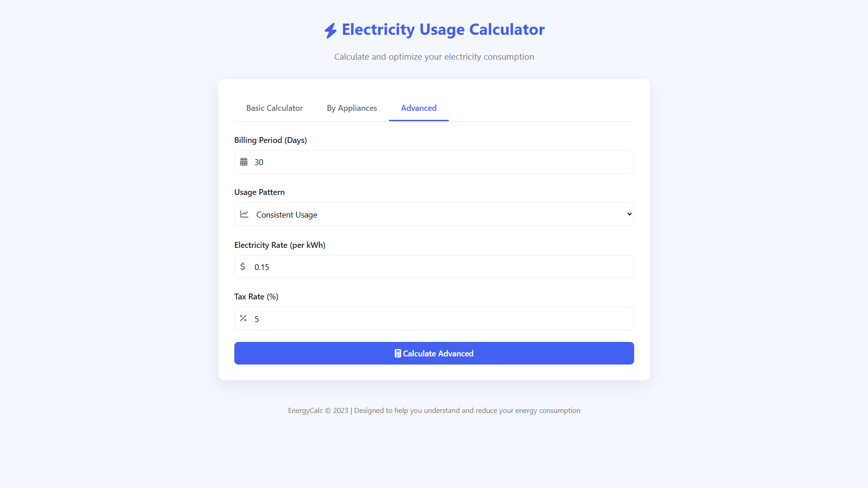Focus the Tax Rate input field
This screenshot has height=488, width=868.
(x=434, y=318)
